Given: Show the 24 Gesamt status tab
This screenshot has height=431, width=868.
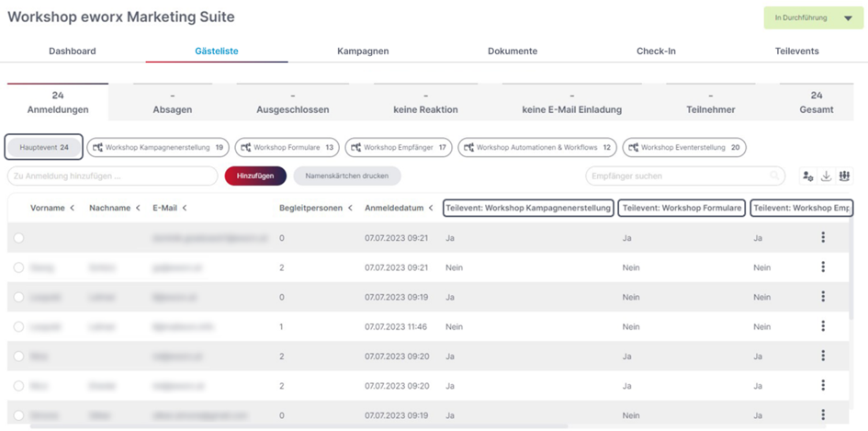Looking at the screenshot, I should [817, 103].
